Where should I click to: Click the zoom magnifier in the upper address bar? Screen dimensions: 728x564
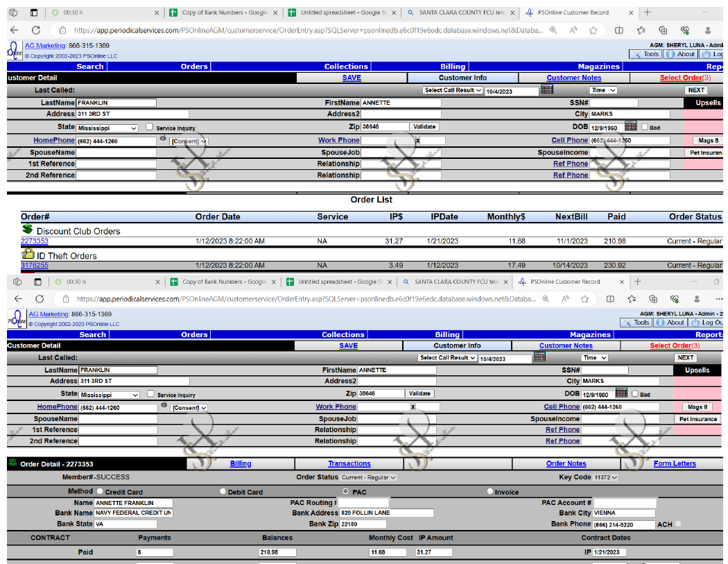(x=553, y=31)
